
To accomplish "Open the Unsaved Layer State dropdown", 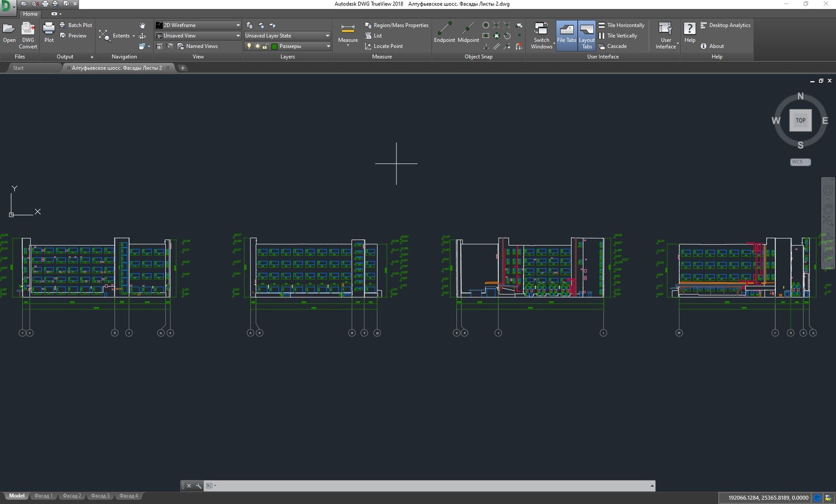I will (x=287, y=36).
